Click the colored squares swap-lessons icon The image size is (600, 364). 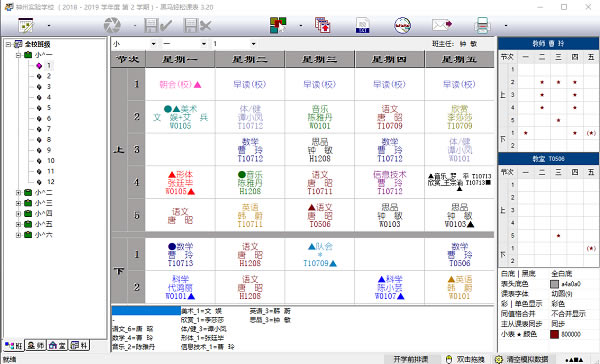278,25
